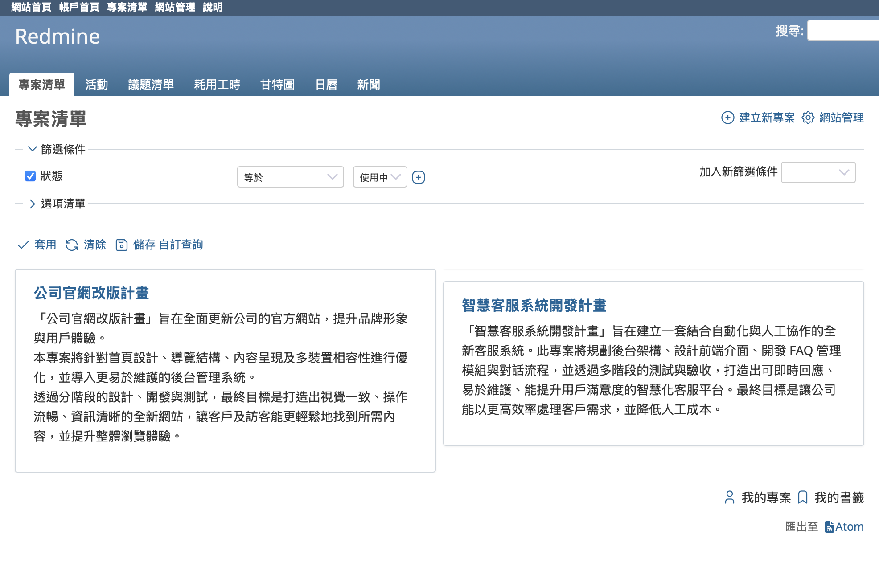The height and width of the screenshot is (588, 879).
Task: Open the 等於 operator dropdown
Action: click(291, 177)
